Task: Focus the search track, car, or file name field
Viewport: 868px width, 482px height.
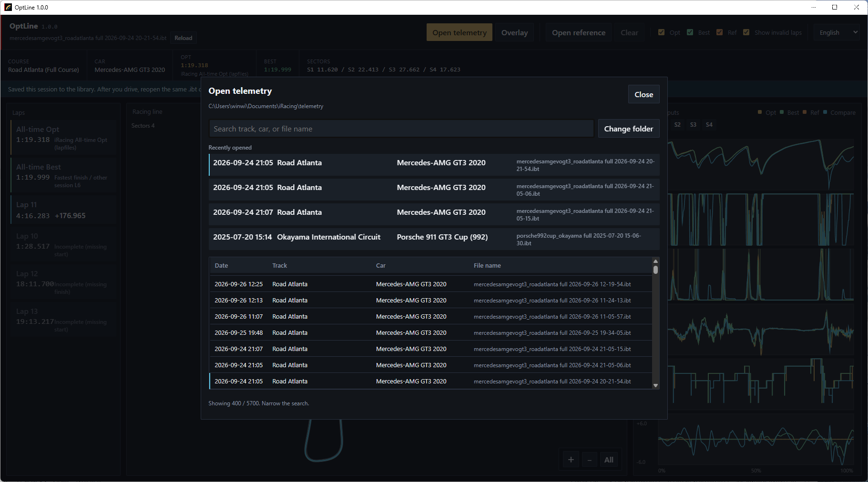Action: click(x=401, y=129)
